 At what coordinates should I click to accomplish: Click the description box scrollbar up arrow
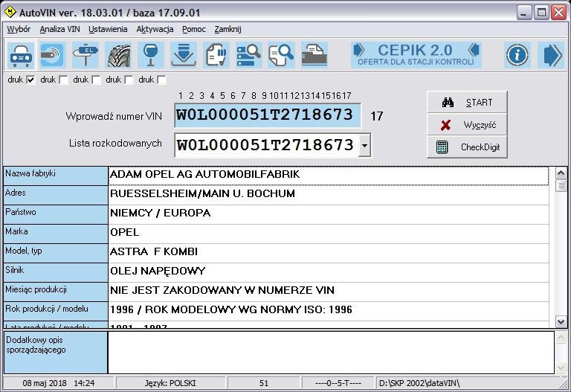[561, 338]
